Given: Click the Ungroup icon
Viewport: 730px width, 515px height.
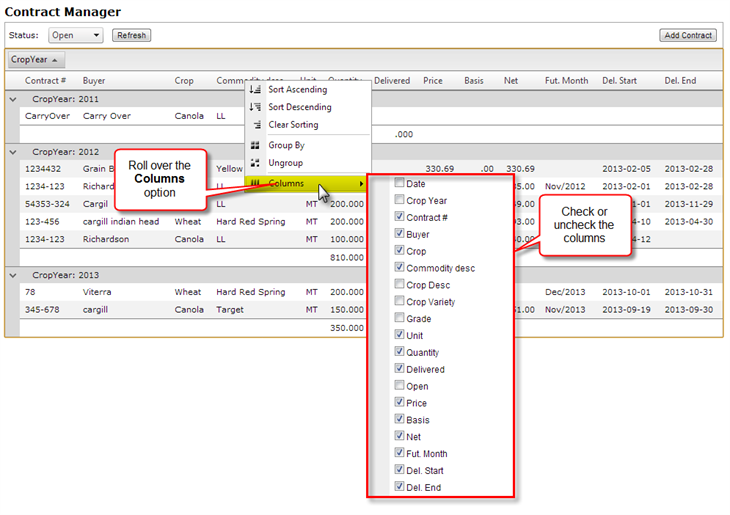Looking at the screenshot, I should 256,163.
